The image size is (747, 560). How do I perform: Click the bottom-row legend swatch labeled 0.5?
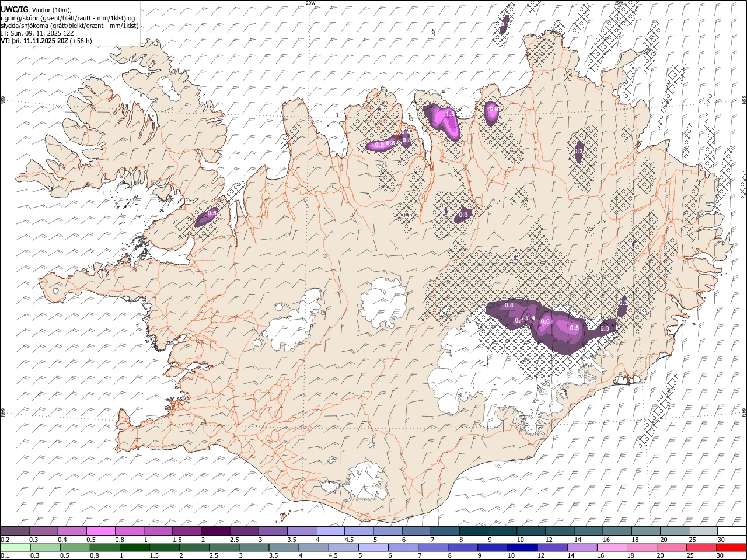[75, 547]
